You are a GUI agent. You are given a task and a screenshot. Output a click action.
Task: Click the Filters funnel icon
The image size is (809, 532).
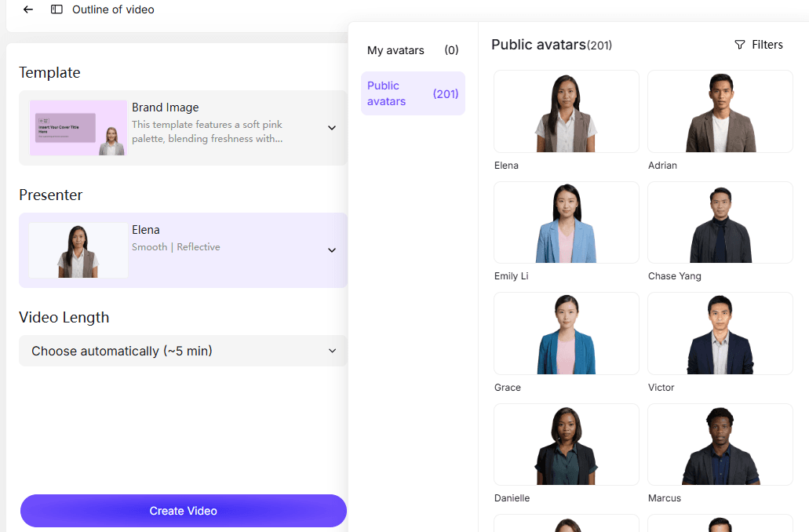tap(739, 45)
